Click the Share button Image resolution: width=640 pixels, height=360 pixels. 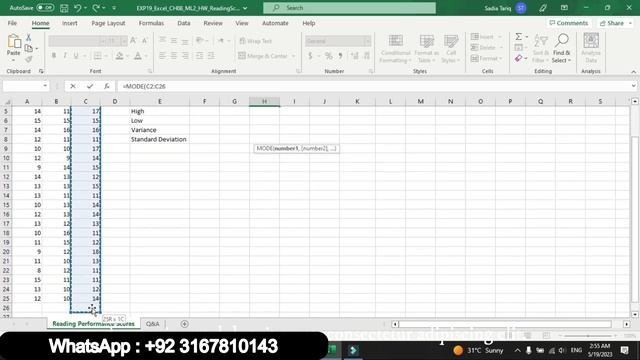click(611, 23)
